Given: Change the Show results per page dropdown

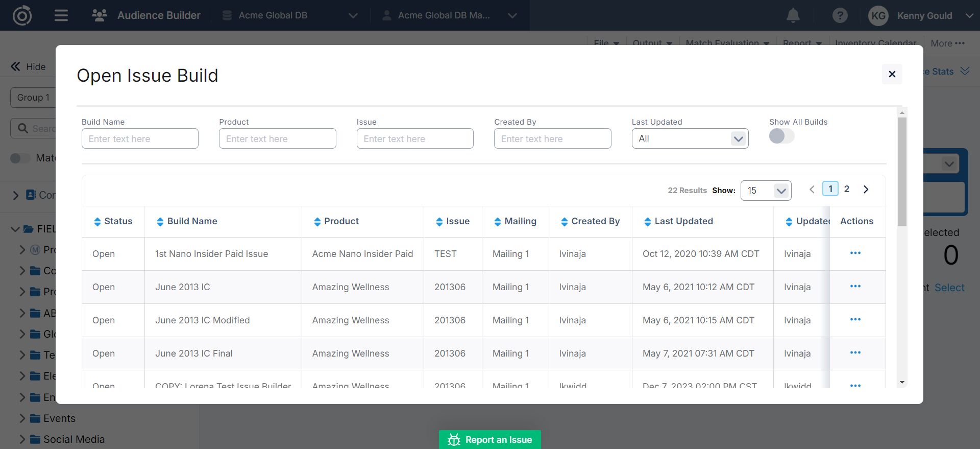Looking at the screenshot, I should click(x=766, y=191).
